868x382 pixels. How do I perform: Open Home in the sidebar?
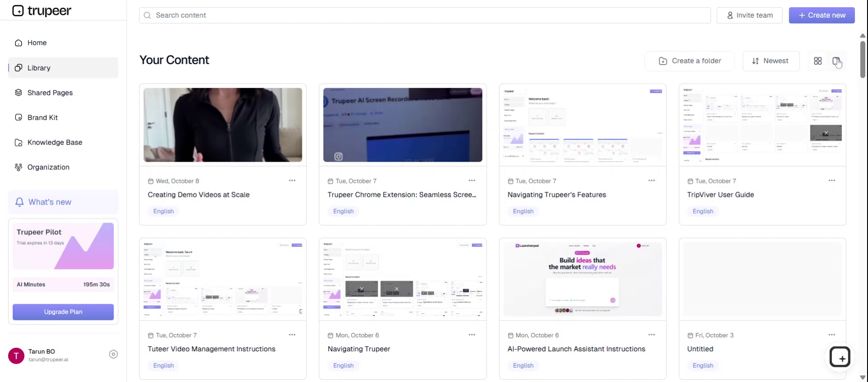coord(63,43)
